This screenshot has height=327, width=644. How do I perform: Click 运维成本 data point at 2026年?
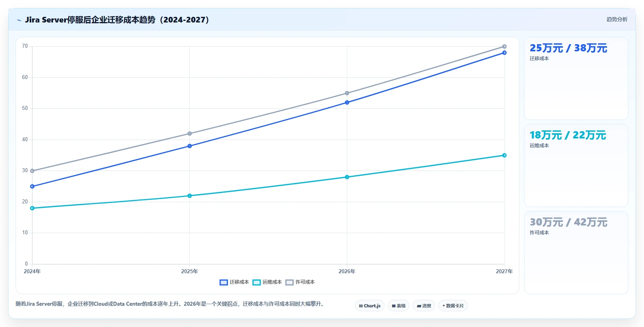[347, 177]
